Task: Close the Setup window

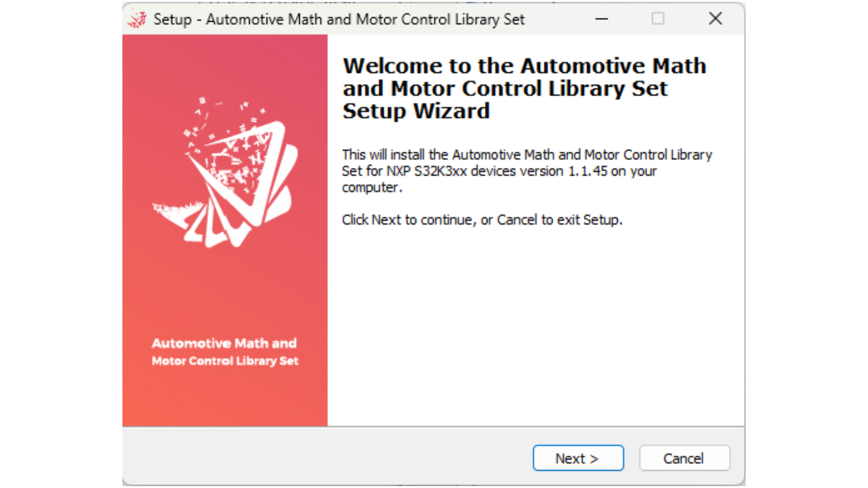Action: [x=715, y=19]
